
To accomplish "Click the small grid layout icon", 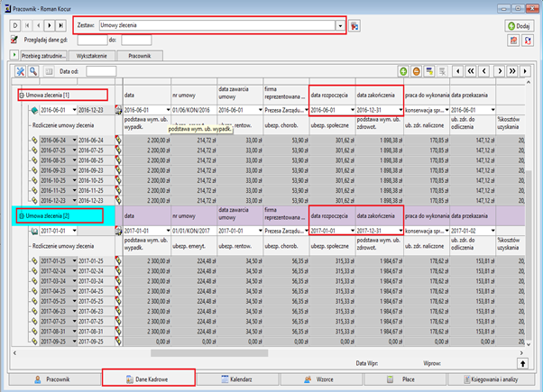I will click(x=49, y=71).
